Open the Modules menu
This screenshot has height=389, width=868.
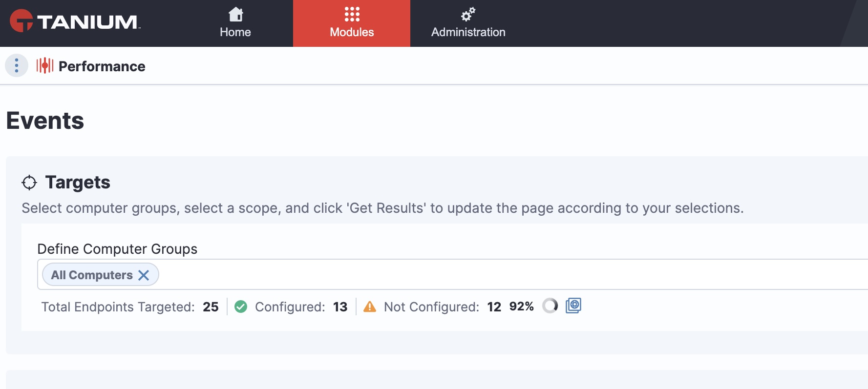click(x=352, y=23)
